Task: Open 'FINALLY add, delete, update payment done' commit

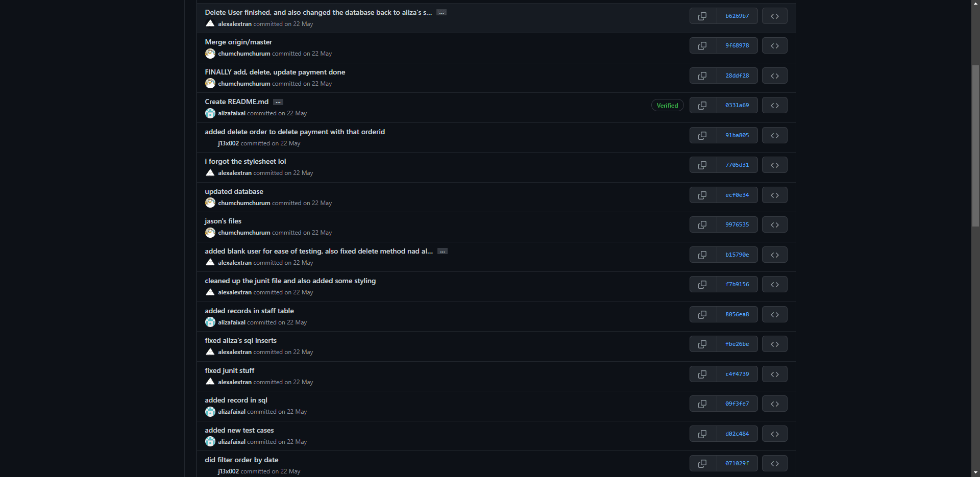Action: pyautogui.click(x=275, y=72)
